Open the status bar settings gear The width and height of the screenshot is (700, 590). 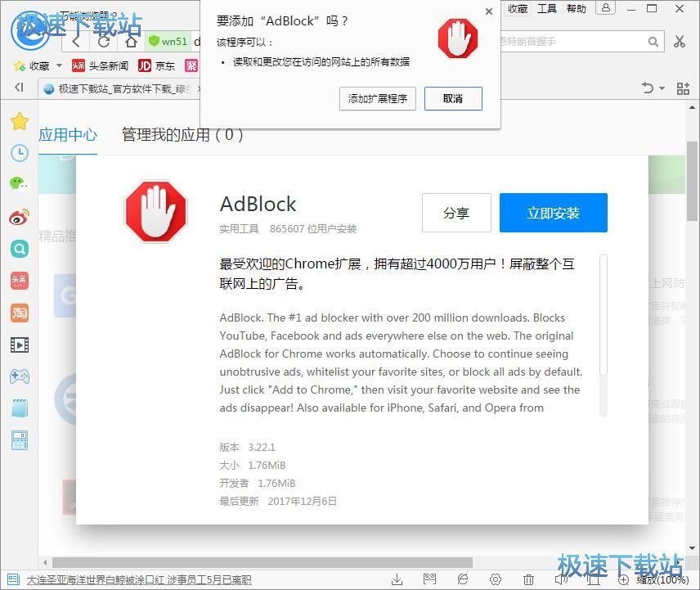(496, 579)
